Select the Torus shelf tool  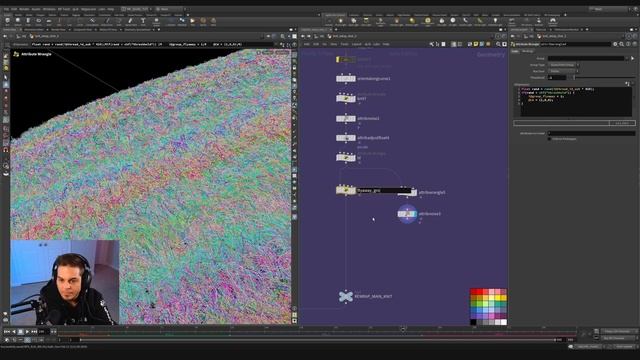39,21
